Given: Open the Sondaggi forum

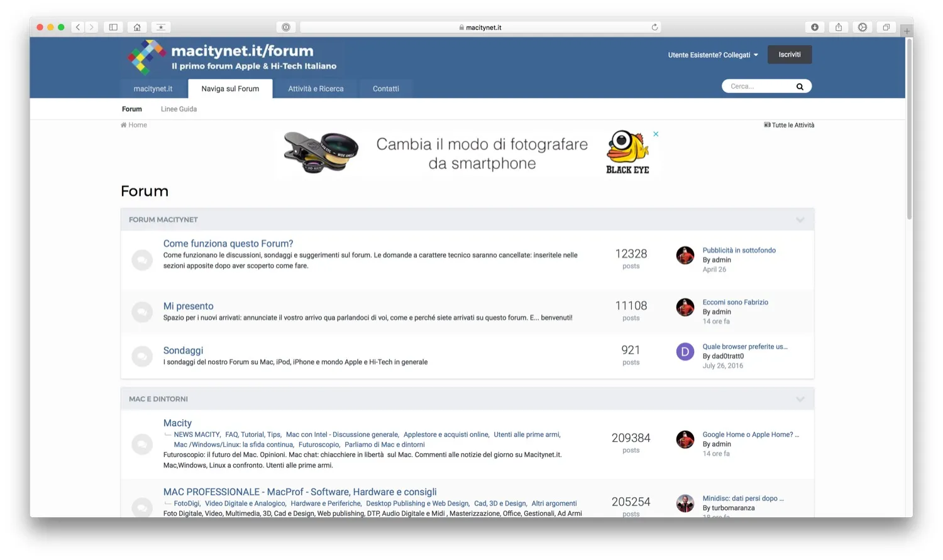Looking at the screenshot, I should click(183, 351).
